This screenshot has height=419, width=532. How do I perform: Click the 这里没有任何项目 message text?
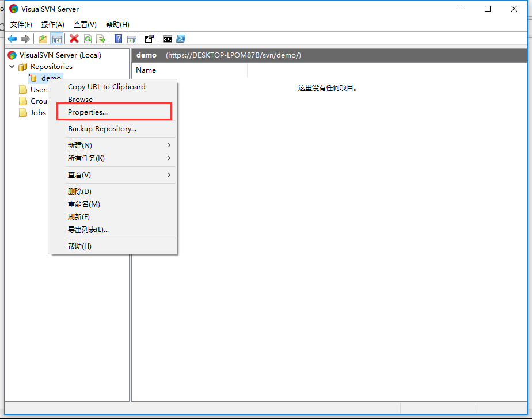coord(328,88)
